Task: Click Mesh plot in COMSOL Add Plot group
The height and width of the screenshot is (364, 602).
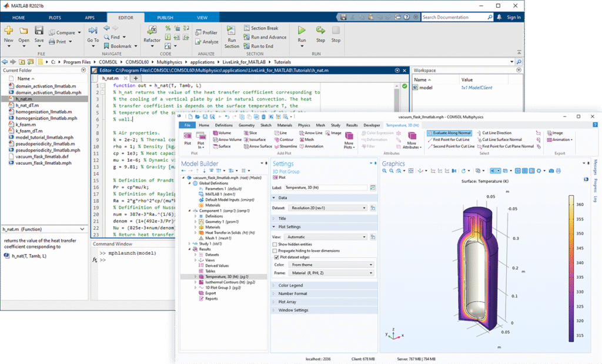Action: pyautogui.click(x=306, y=140)
